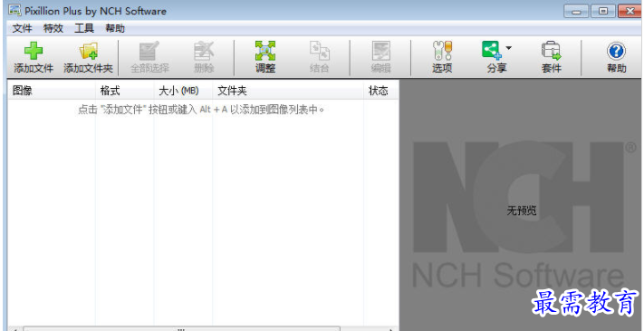
Task: Click the 添加文件夹 (Add Folder) icon
Action: [x=89, y=52]
